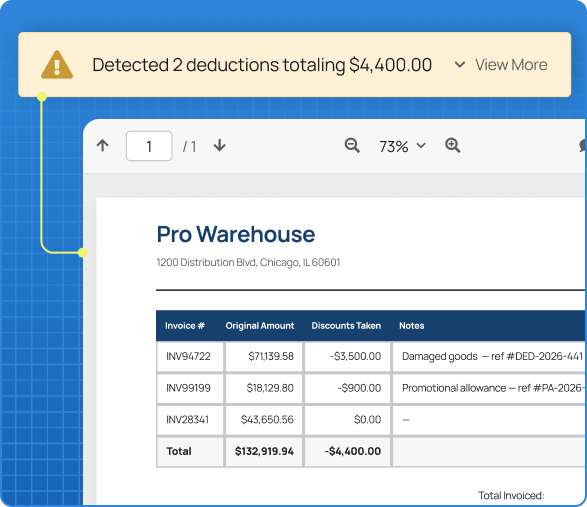This screenshot has height=507, width=587.
Task: Open the 73% zoom level dropdown
Action: click(402, 146)
